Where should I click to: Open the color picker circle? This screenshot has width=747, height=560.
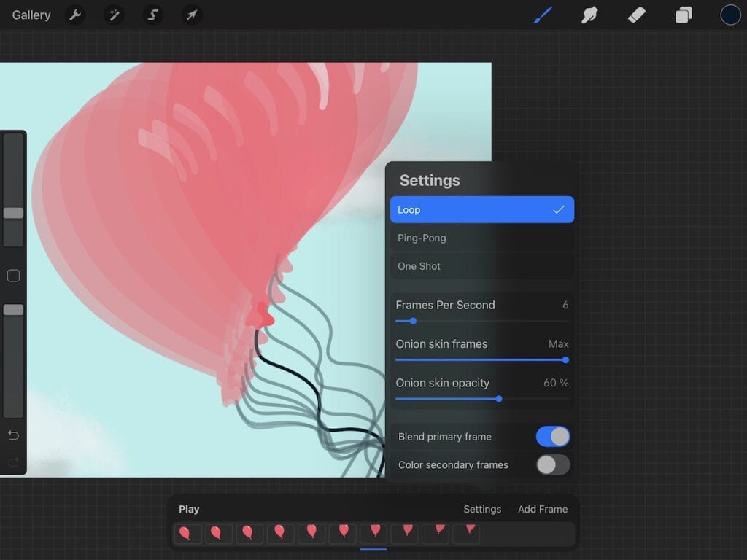(x=730, y=15)
